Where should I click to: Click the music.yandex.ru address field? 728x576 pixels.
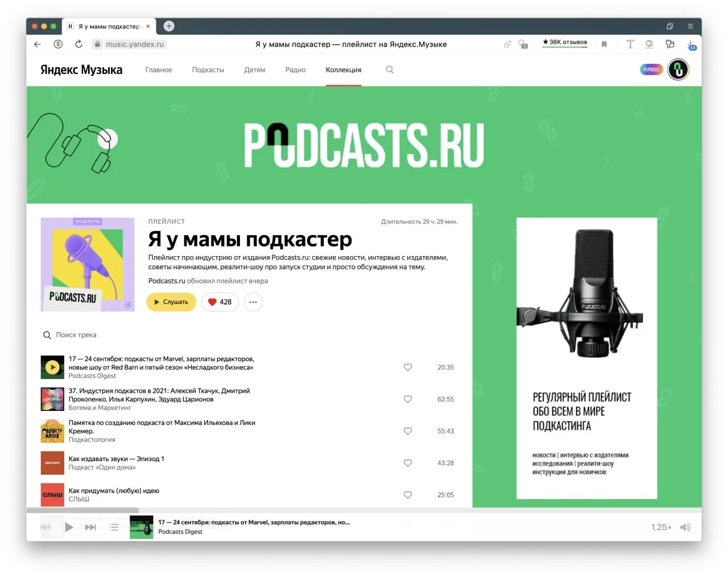pyautogui.click(x=134, y=44)
